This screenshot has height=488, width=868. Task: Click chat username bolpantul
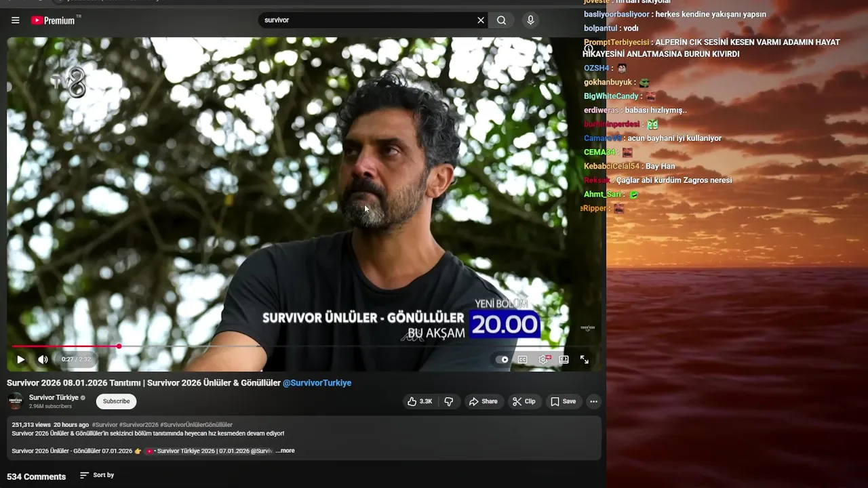point(600,28)
